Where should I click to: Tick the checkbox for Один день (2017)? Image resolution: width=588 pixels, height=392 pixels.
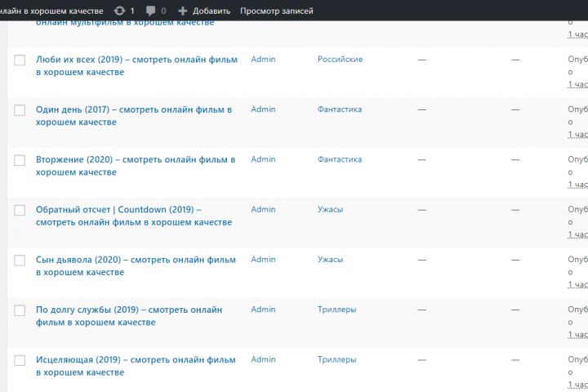click(x=20, y=110)
